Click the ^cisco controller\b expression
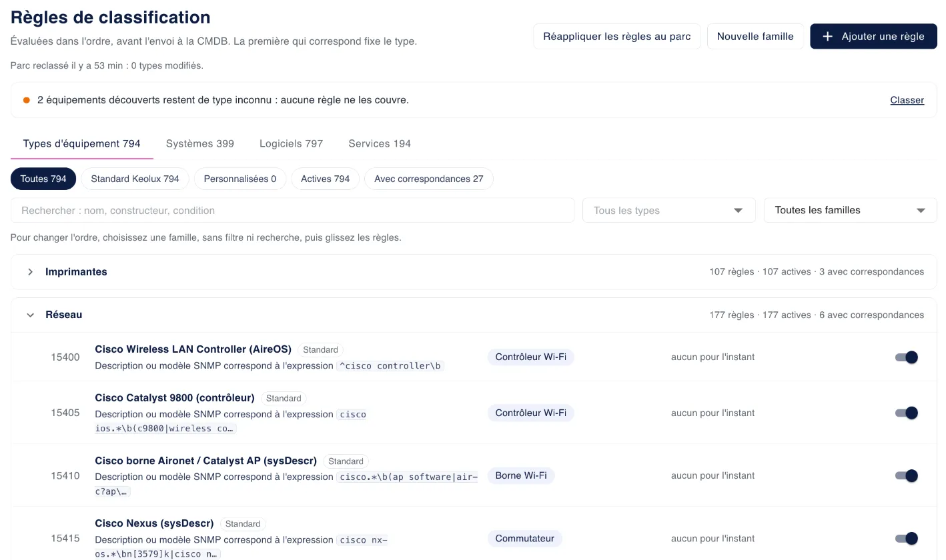 pyautogui.click(x=390, y=366)
